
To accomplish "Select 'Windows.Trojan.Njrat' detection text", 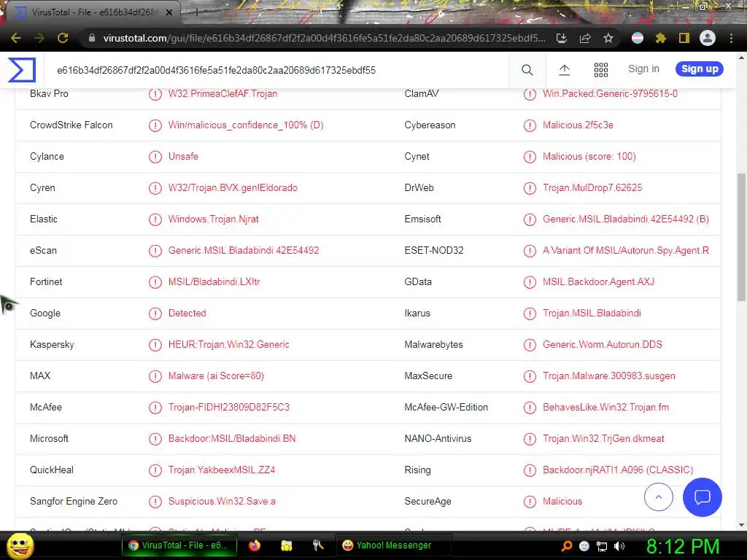I will [x=214, y=219].
